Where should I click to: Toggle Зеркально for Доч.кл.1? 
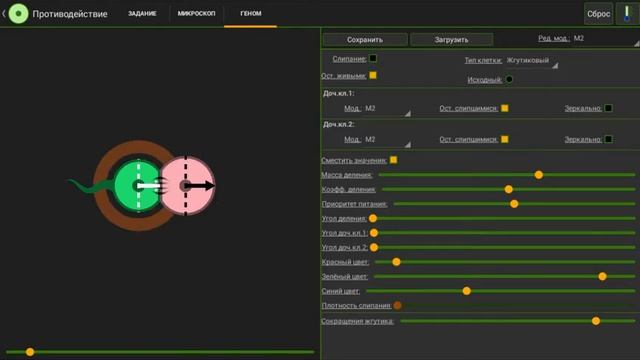click(x=608, y=108)
